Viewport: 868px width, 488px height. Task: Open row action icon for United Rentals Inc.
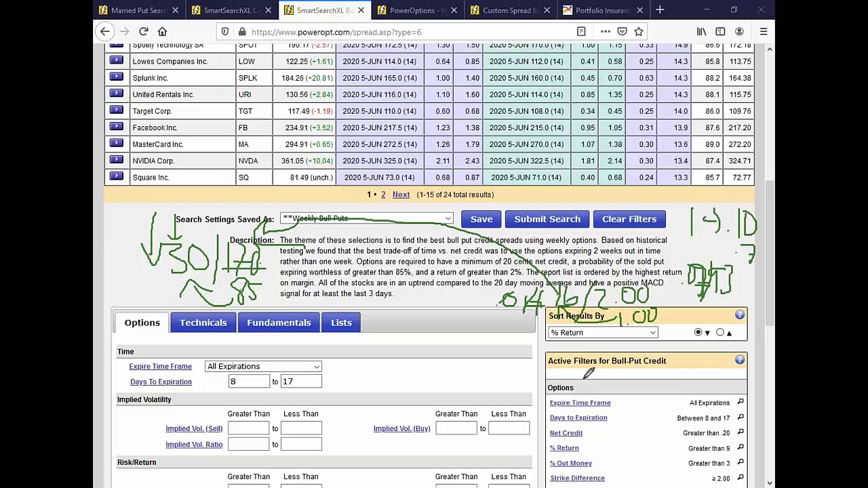[116, 94]
